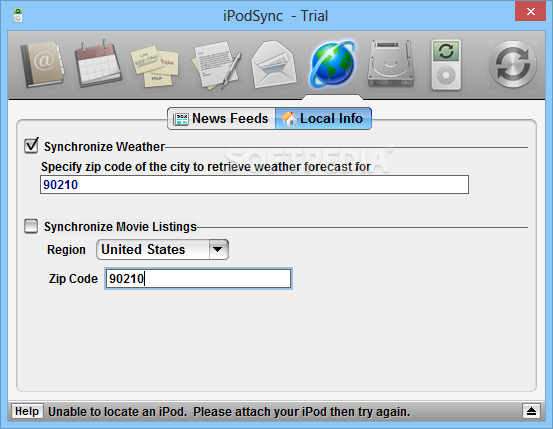Expand the Region dropdown arrow

click(x=218, y=250)
